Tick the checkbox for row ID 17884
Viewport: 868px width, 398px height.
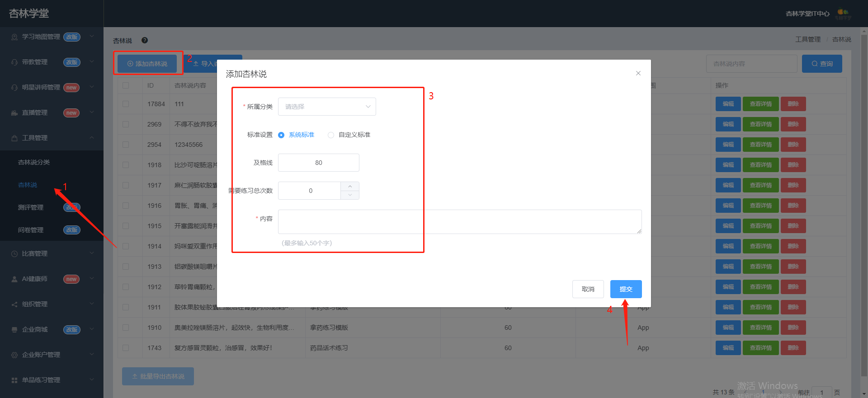[x=126, y=104]
